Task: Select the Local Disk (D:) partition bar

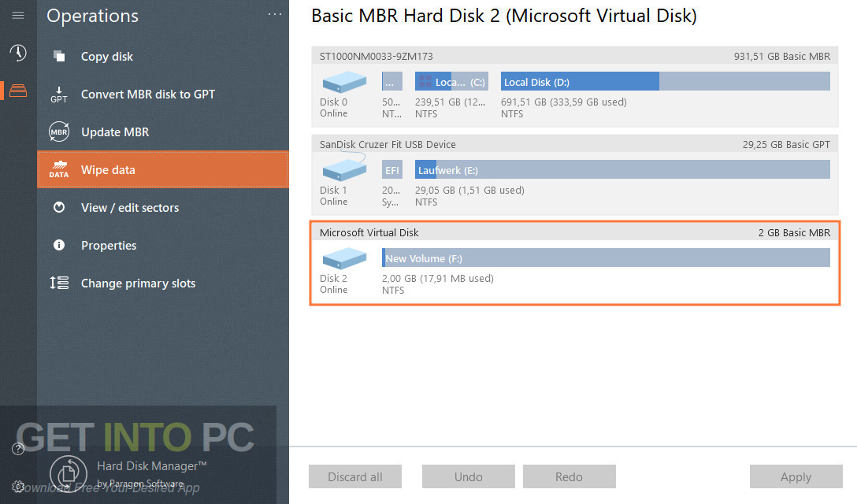Action: [x=665, y=81]
